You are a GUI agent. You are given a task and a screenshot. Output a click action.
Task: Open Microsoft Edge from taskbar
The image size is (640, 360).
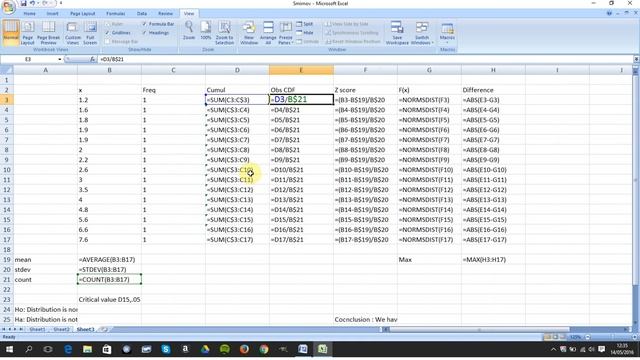68,349
